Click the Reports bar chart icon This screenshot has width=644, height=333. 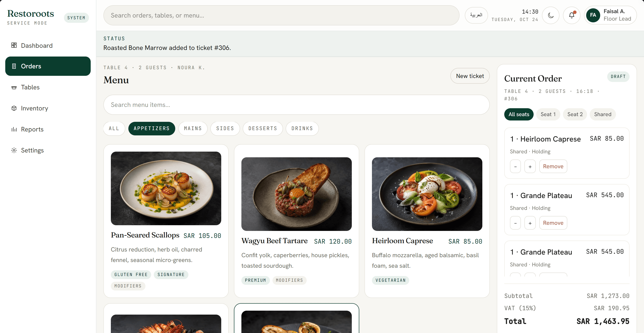(x=14, y=129)
